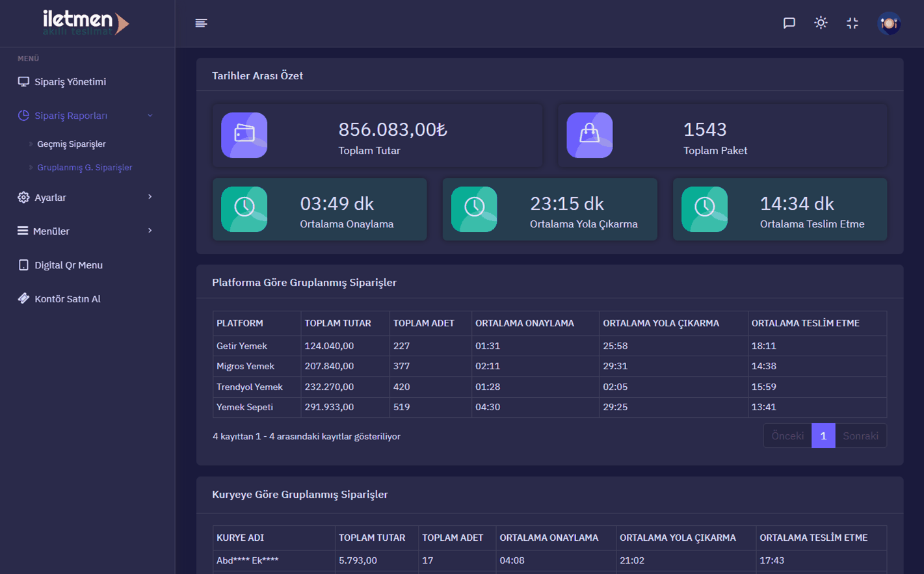Open the user profile avatar

click(889, 23)
